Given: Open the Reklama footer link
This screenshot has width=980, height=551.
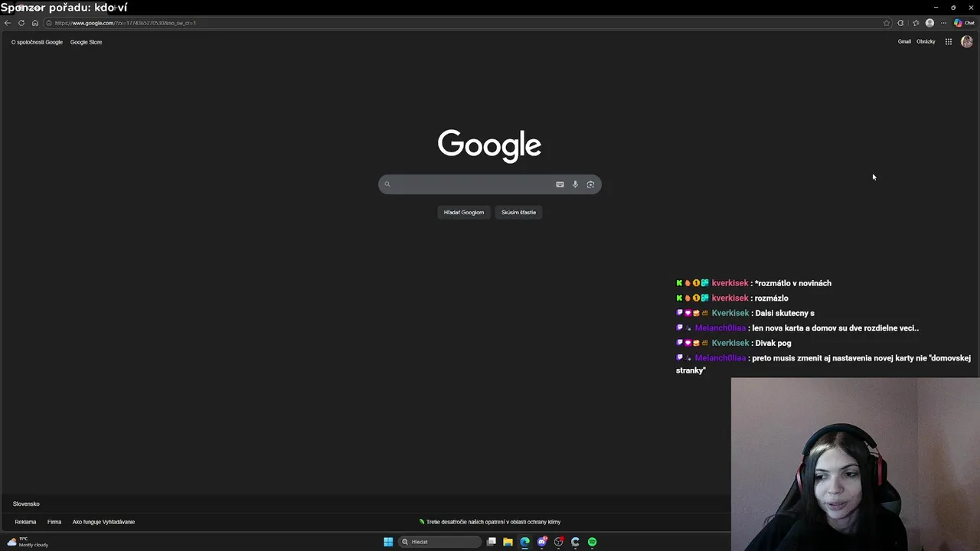Looking at the screenshot, I should [x=25, y=522].
